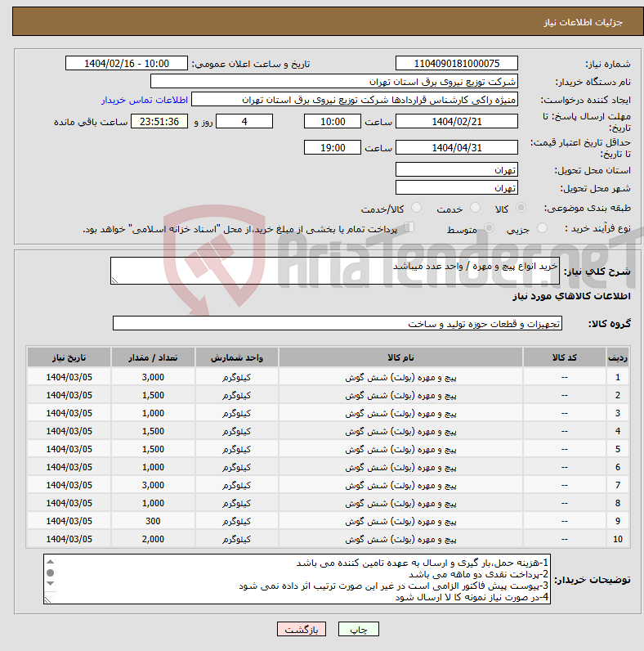Click the تاریخ نیاز column header
This screenshot has height=651, width=644.
click(69, 357)
